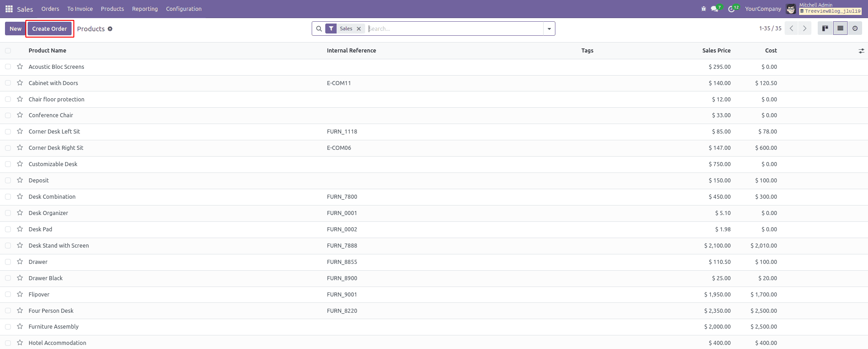Open the YourCompany switcher
Image resolution: width=868 pixels, height=349 pixels.
[763, 9]
